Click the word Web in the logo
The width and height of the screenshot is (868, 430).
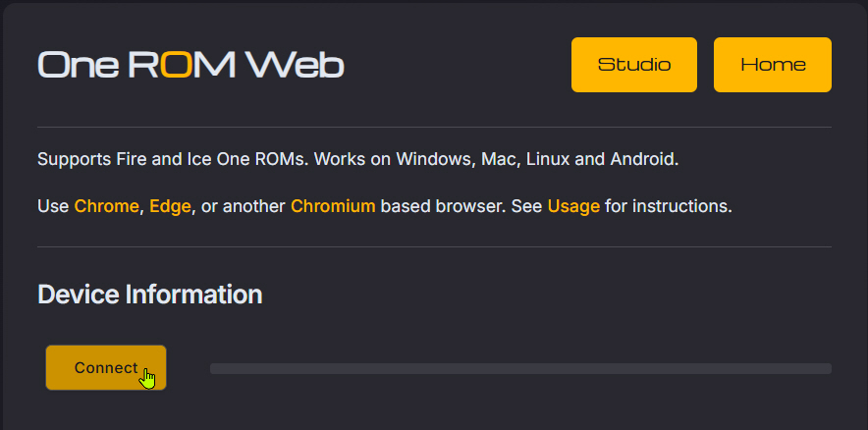(x=295, y=65)
